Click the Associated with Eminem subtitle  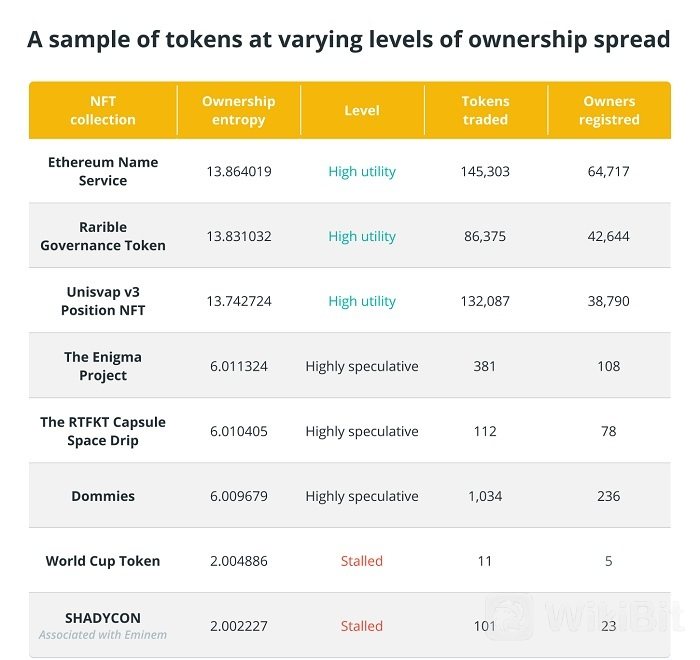tap(103, 635)
